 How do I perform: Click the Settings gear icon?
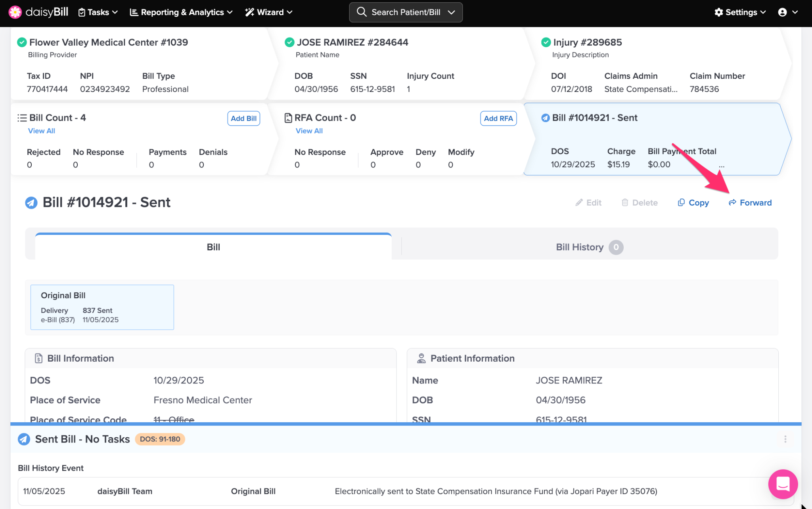point(718,12)
